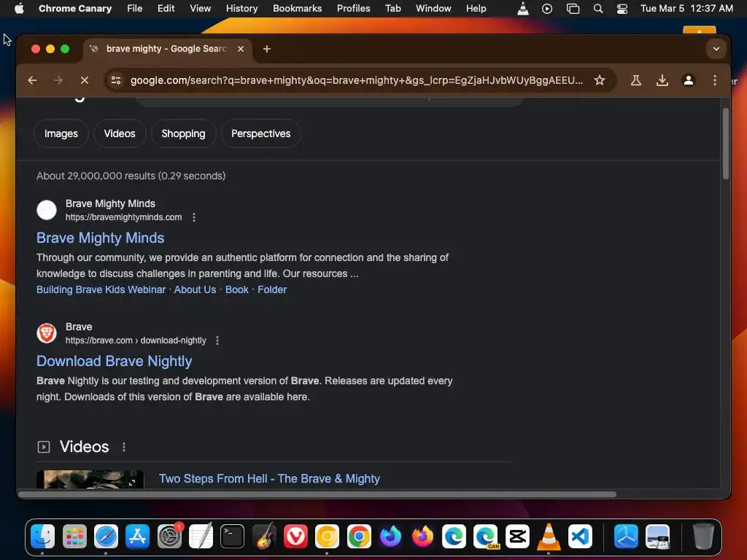Open Chrome Labs flask icon
Screen dimensions: 747x560
coord(635,80)
